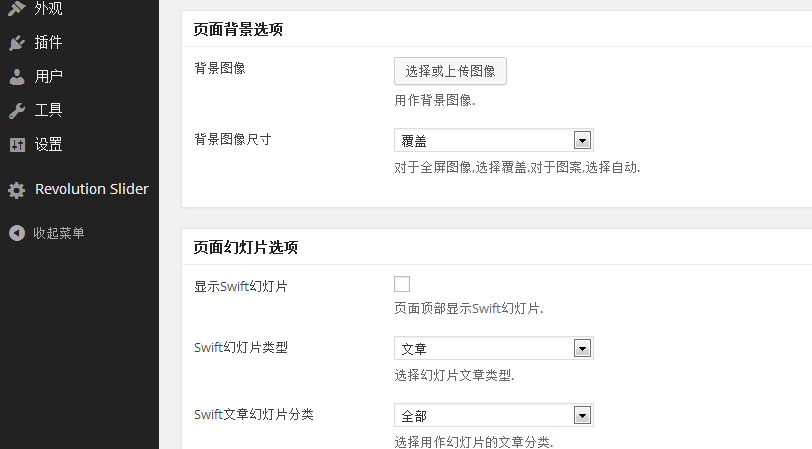This screenshot has height=449, width=812.
Task: Click the Revolution Slider gear icon
Action: [x=17, y=190]
